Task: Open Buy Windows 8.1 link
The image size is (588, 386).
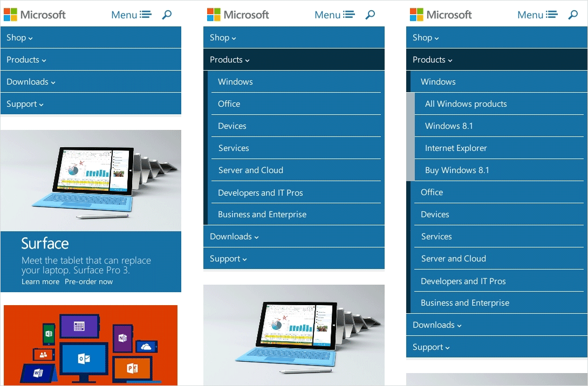Action: point(501,170)
